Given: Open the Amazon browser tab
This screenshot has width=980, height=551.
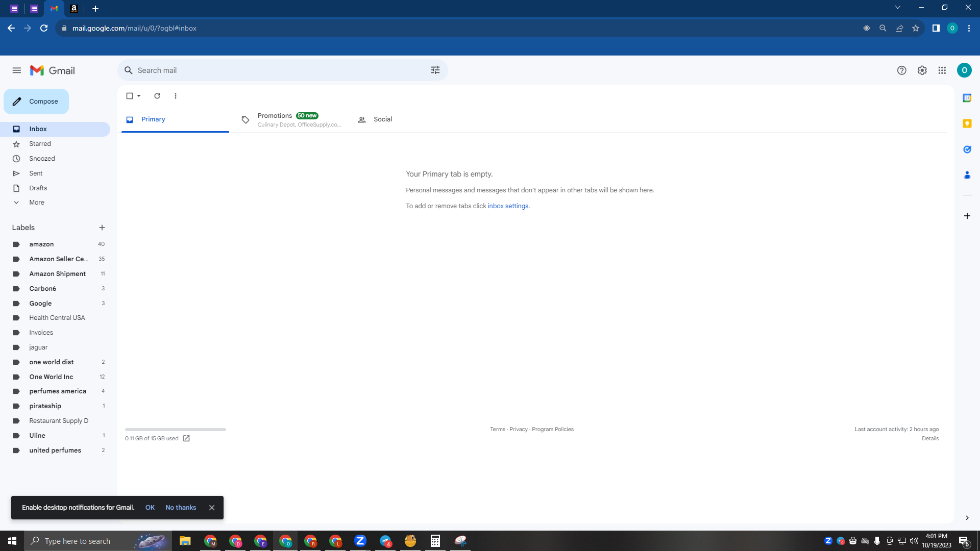Looking at the screenshot, I should coord(74,9).
